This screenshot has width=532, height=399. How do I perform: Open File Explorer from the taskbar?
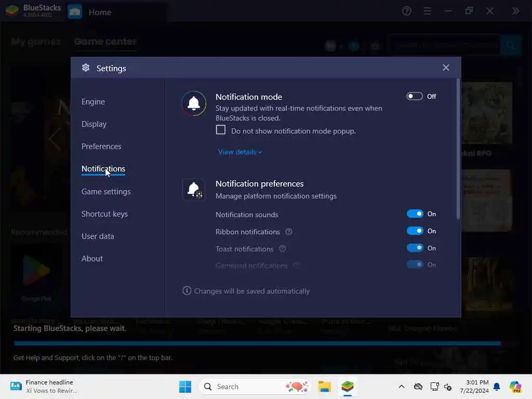click(324, 387)
